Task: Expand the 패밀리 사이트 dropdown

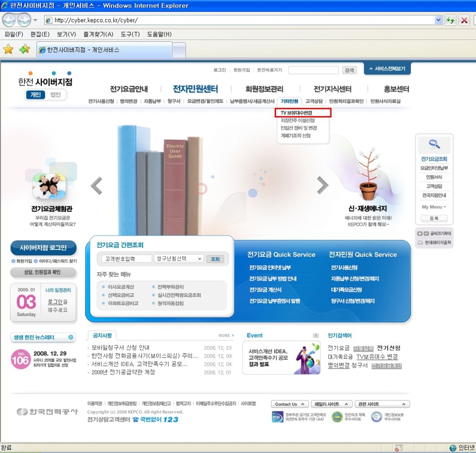Action: coord(331,404)
